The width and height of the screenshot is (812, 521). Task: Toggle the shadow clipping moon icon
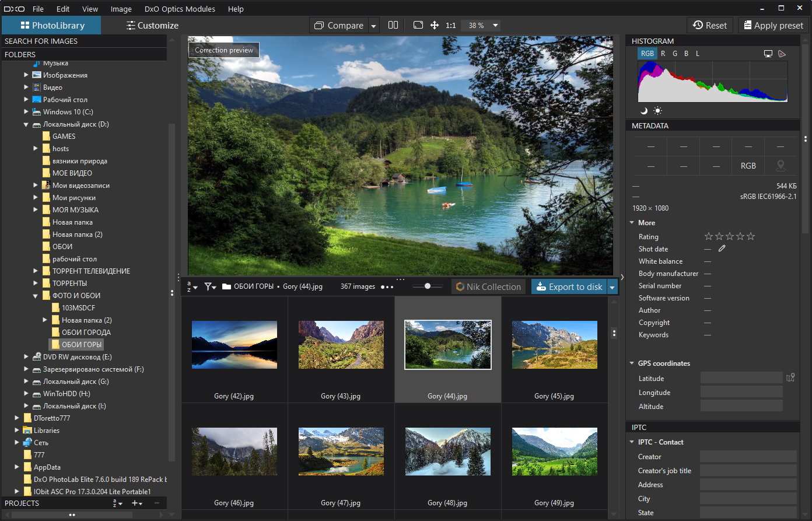(x=644, y=110)
